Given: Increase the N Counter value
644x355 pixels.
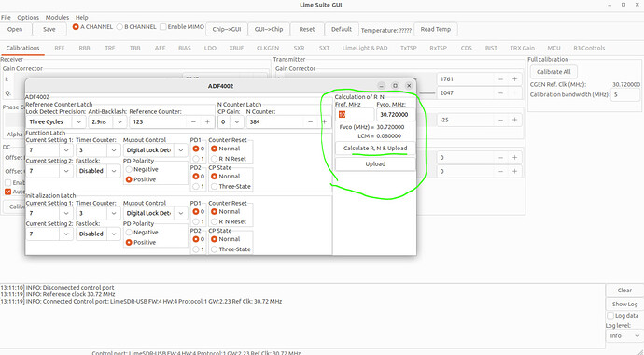Looking at the screenshot, I should click(x=325, y=121).
